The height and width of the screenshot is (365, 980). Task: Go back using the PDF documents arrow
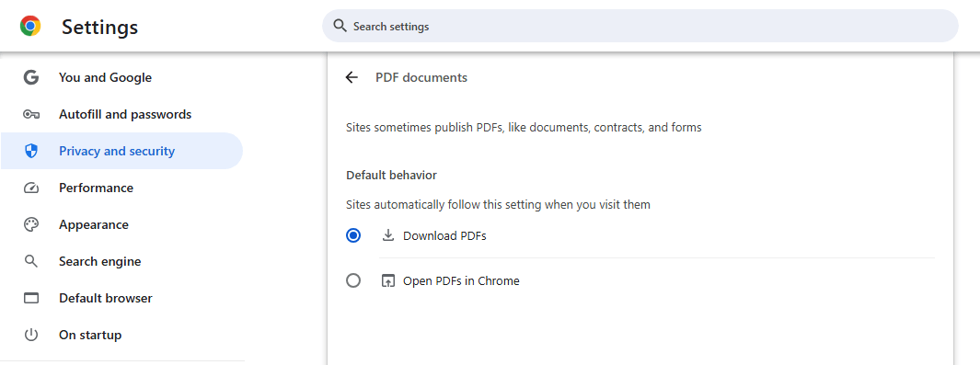point(352,77)
